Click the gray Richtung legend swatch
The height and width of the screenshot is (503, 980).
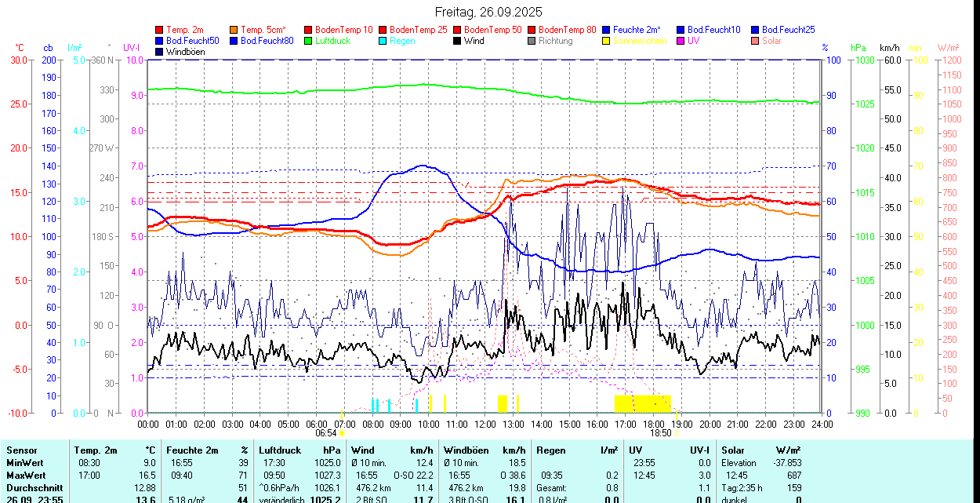tap(532, 41)
